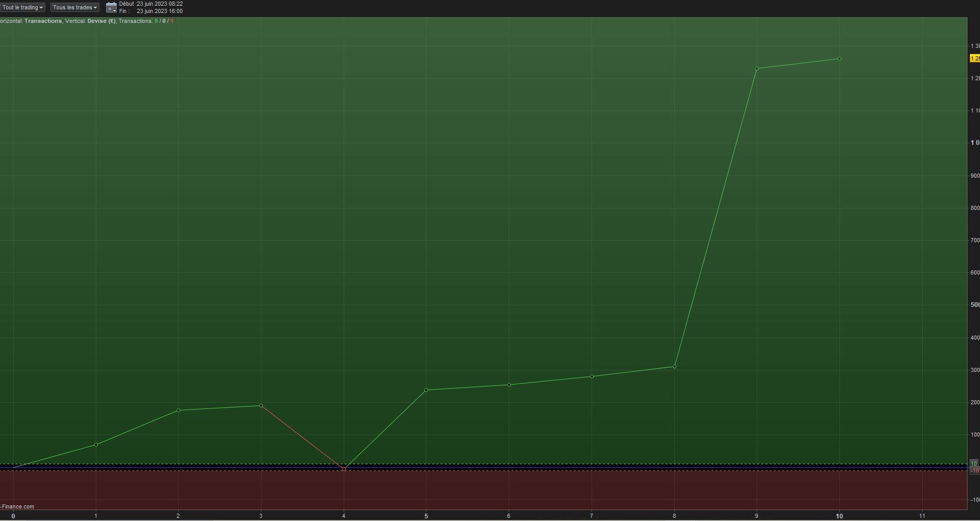
Task: Expand the "Tous les trades" dropdown
Action: (x=75, y=7)
